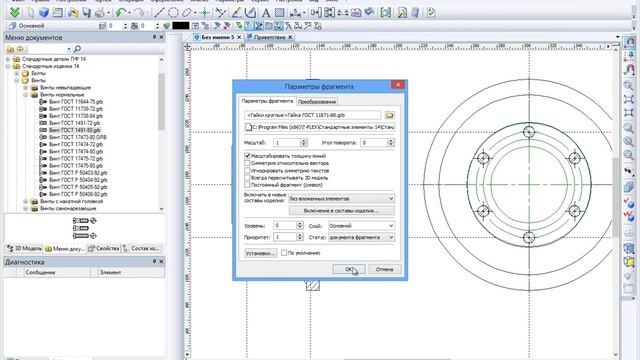Click the black color swatch in toolbar
Screen dimensions: 640x360
click(180, 26)
